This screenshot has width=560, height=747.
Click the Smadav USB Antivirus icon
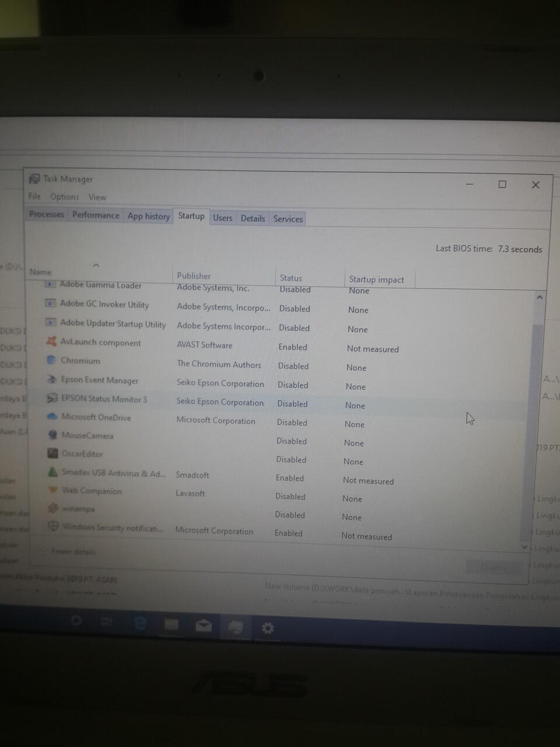point(52,472)
